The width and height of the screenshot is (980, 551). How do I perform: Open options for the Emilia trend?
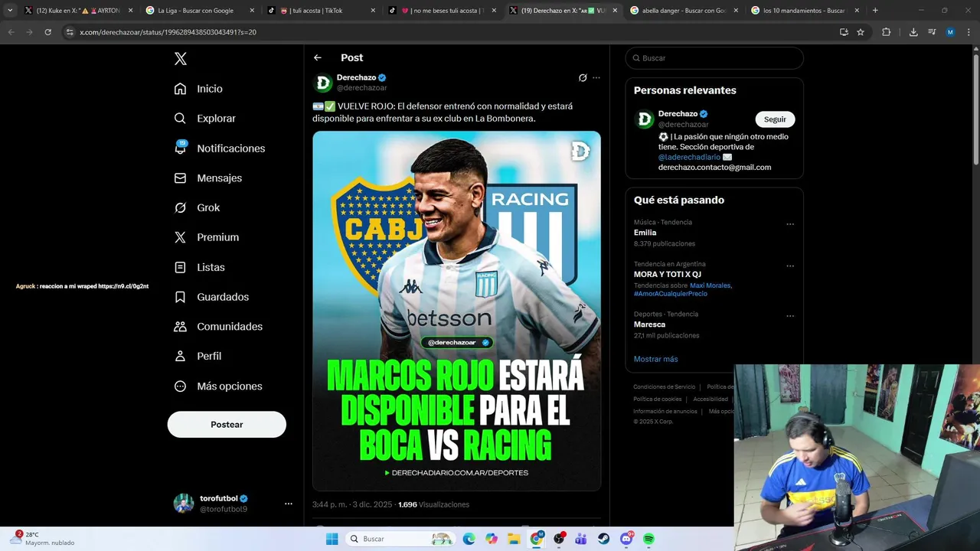(x=790, y=224)
